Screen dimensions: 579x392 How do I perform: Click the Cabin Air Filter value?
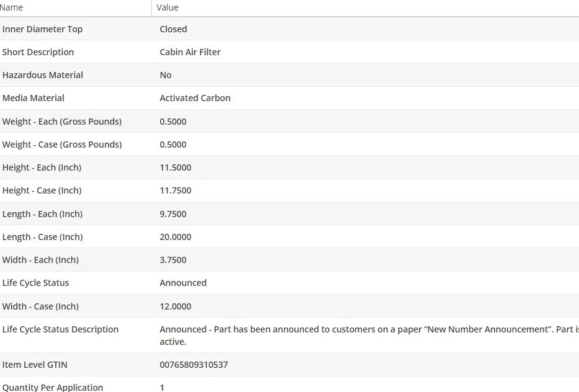190,52
